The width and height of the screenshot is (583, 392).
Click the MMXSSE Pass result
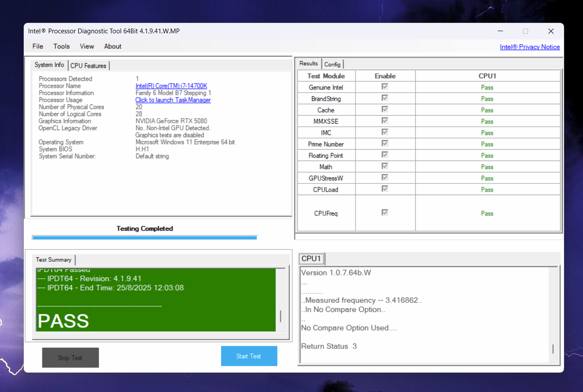(x=487, y=122)
